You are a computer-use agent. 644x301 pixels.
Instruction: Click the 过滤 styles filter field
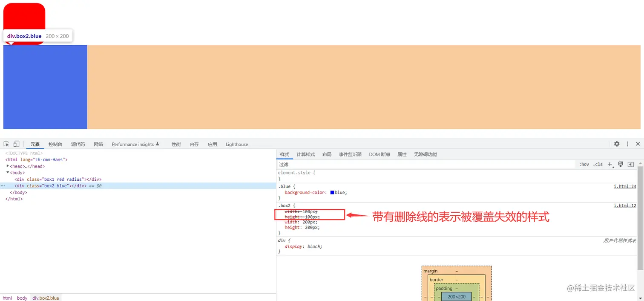(x=426, y=164)
